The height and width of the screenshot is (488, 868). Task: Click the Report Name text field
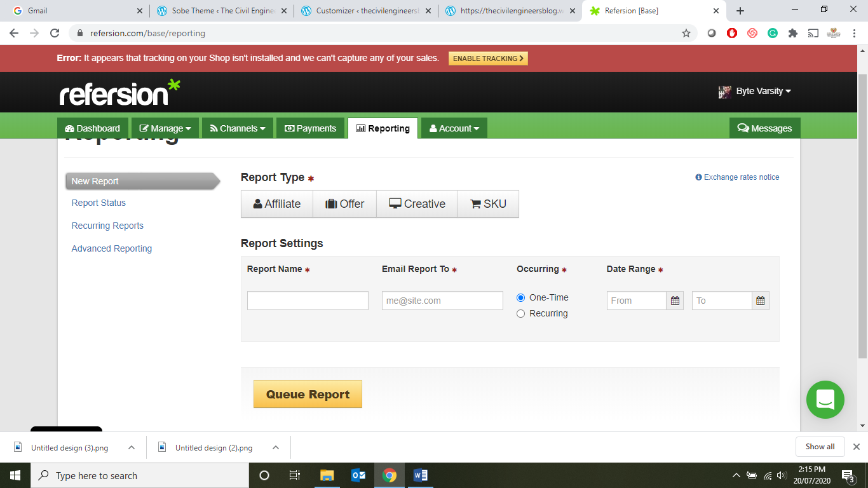[x=308, y=301]
